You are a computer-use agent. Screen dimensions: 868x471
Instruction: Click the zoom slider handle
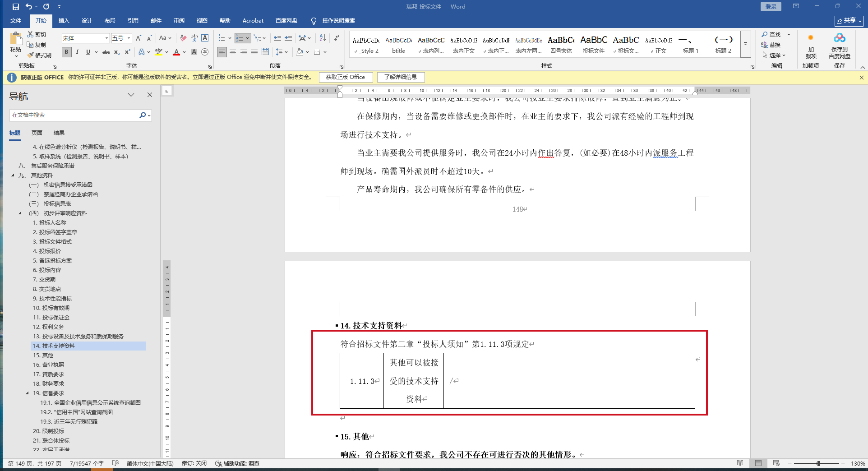pyautogui.click(x=818, y=463)
